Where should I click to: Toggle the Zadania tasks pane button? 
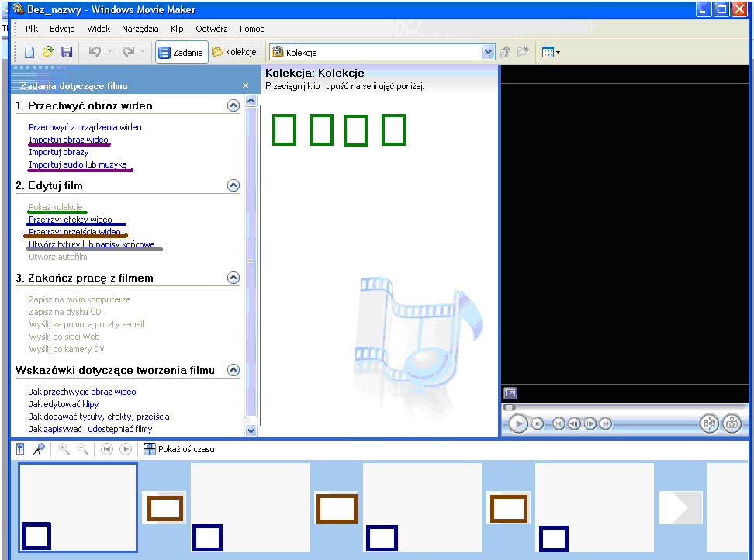coord(182,53)
